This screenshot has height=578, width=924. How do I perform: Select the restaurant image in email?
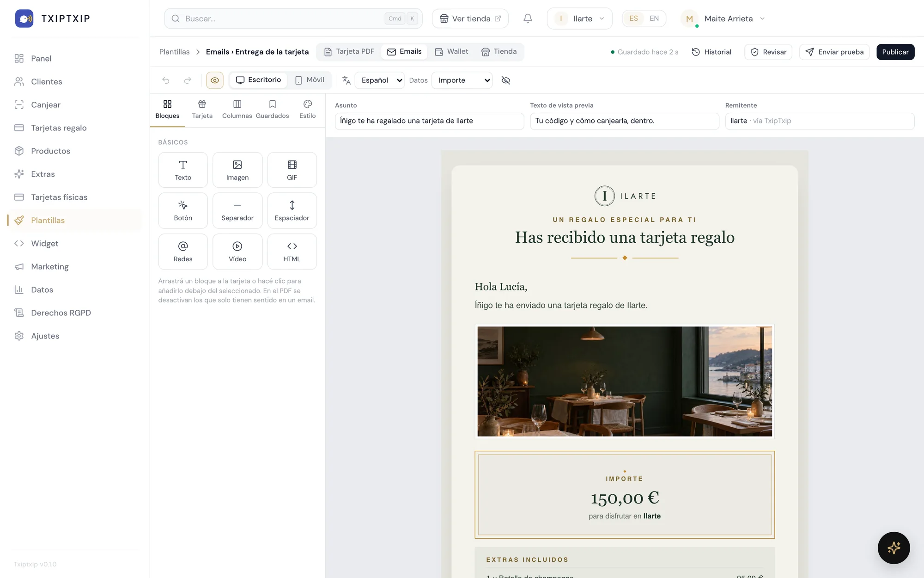click(625, 381)
